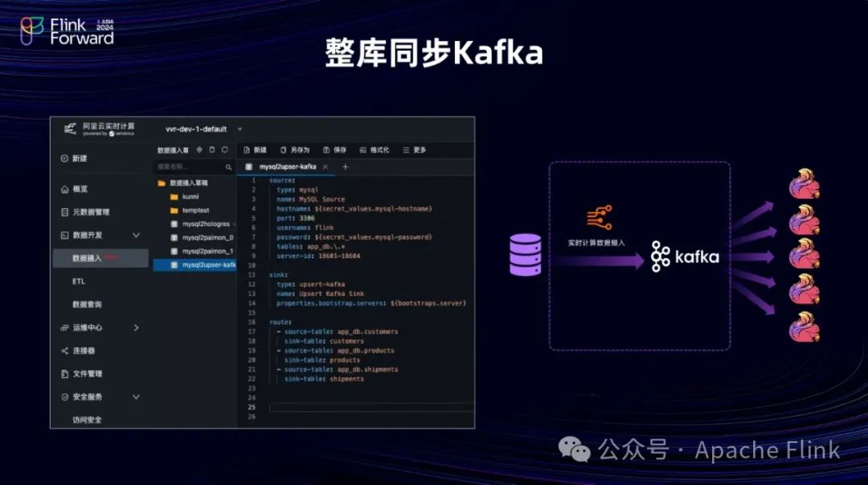
Task: Collapse the 安全服务 section chevron
Action: 136,397
